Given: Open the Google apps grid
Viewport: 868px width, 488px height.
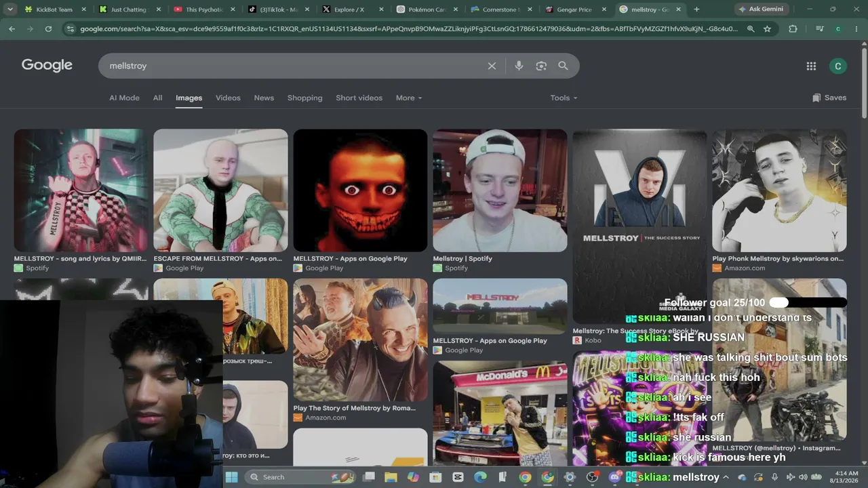Looking at the screenshot, I should tap(811, 66).
